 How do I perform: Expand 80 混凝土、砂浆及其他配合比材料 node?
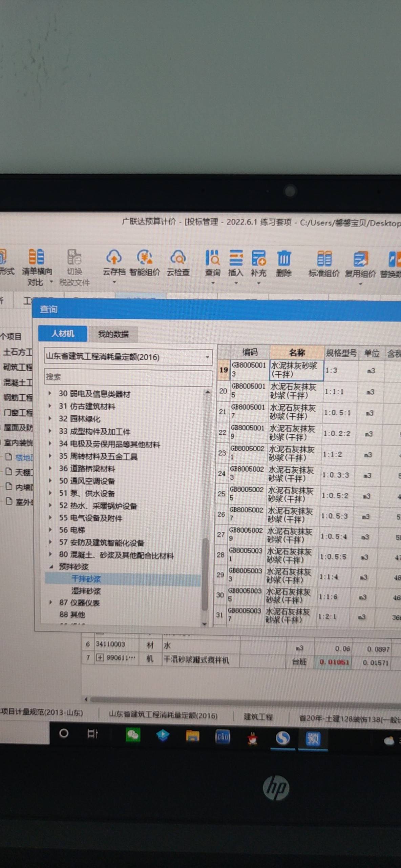tap(50, 554)
